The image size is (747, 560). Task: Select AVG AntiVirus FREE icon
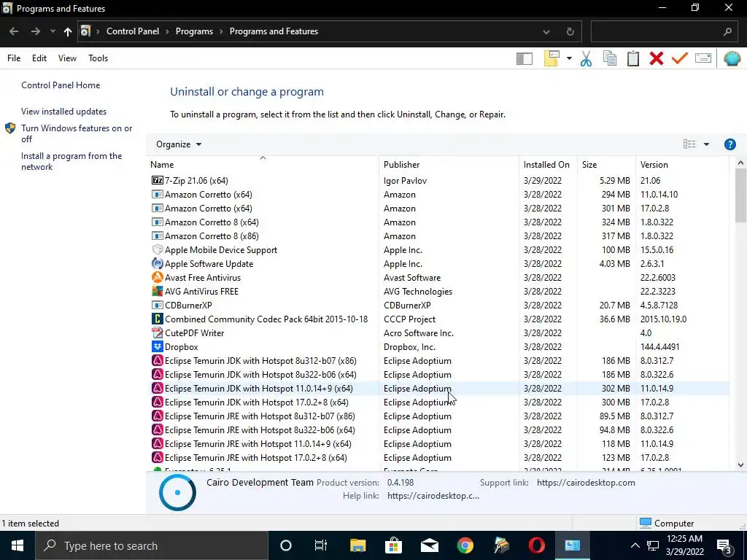point(158,292)
